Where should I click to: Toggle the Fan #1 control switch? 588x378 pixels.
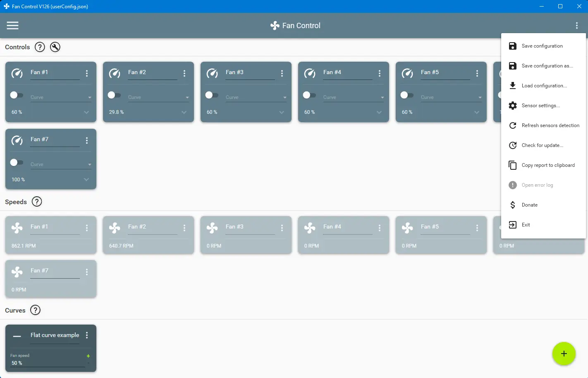17,95
